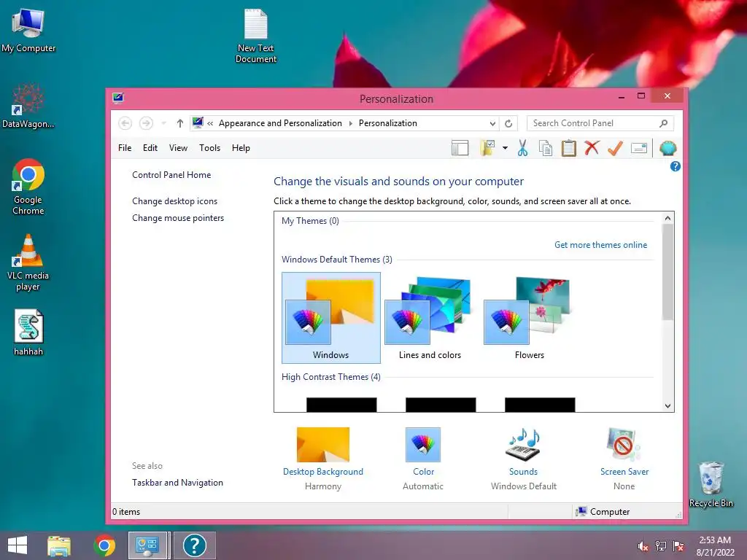Screen dimensions: 747x560
Task: Focus the Search Control Panel field
Action: tap(600, 123)
